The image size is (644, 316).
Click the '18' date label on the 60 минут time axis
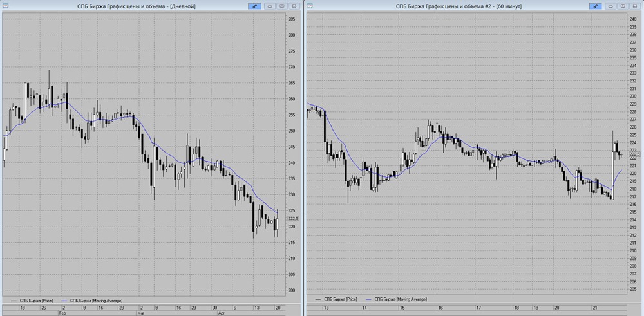516,308
